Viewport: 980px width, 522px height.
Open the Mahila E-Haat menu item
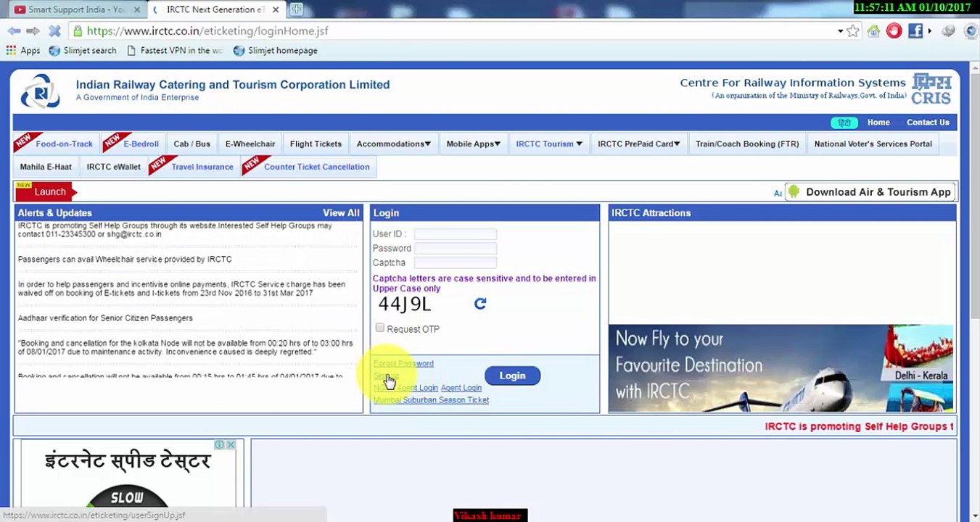[x=46, y=167]
